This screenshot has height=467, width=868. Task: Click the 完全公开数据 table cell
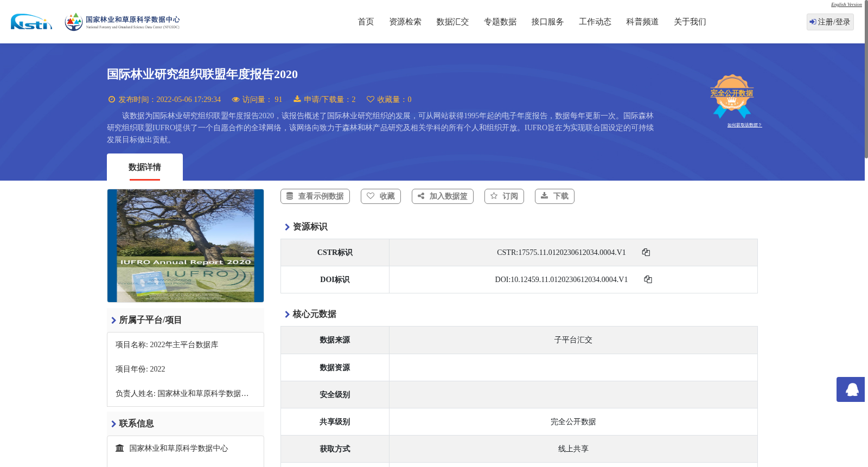(573, 421)
